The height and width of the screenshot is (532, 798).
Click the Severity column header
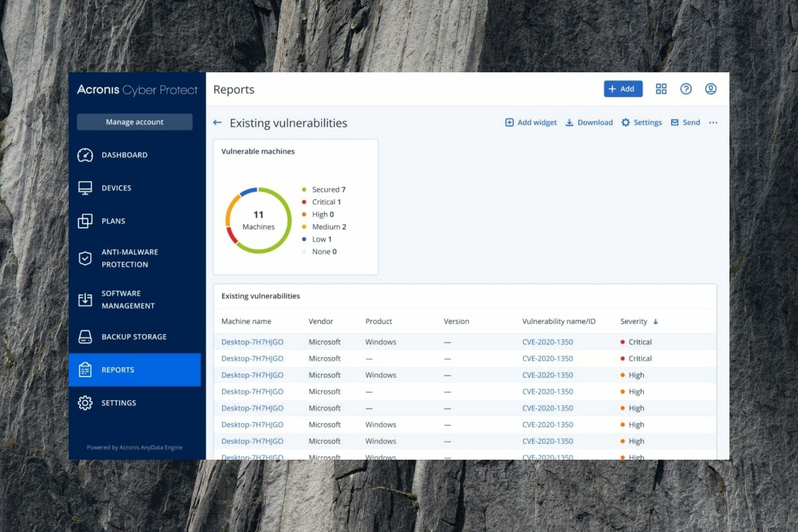click(x=633, y=321)
